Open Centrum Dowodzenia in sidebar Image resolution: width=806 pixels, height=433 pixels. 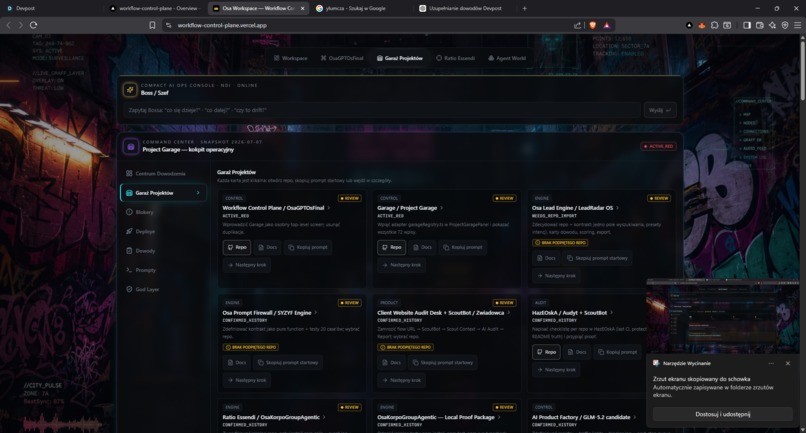point(156,173)
